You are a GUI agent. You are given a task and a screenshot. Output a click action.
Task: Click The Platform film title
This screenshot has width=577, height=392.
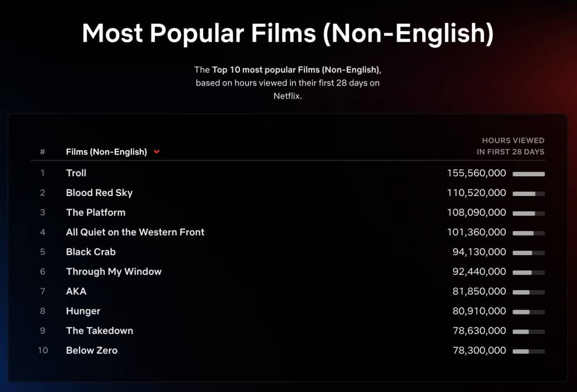[x=96, y=212]
